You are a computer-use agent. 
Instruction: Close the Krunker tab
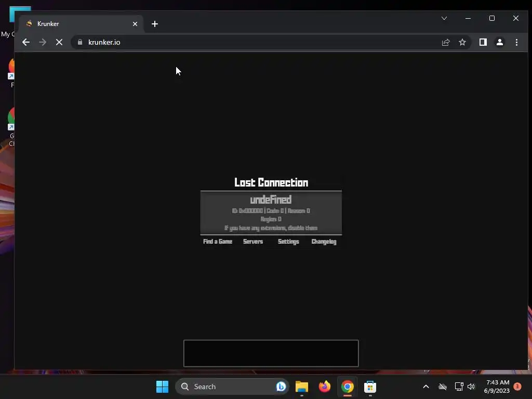[135, 24]
